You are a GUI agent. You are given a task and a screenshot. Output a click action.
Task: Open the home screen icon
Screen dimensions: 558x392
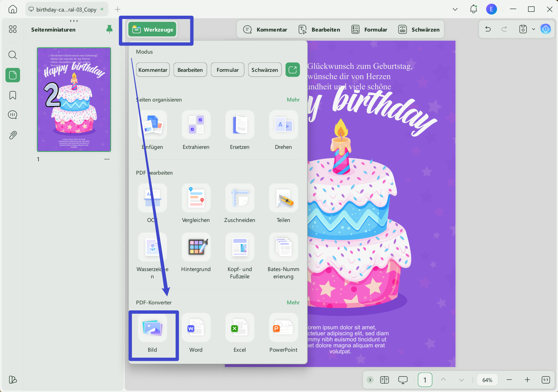pyautogui.click(x=13, y=9)
